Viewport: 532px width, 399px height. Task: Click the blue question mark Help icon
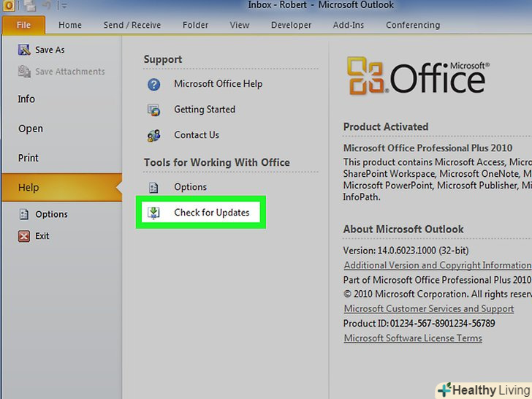click(153, 84)
